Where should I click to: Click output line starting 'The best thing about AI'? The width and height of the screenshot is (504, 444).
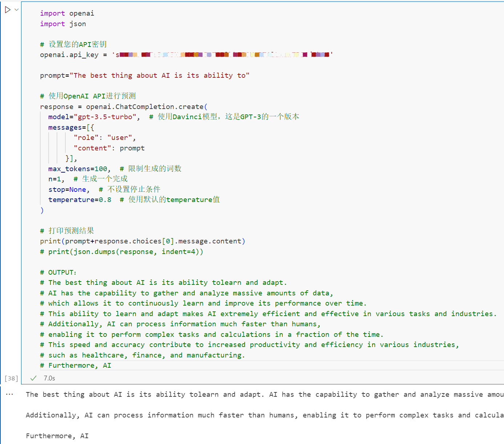click(x=265, y=395)
